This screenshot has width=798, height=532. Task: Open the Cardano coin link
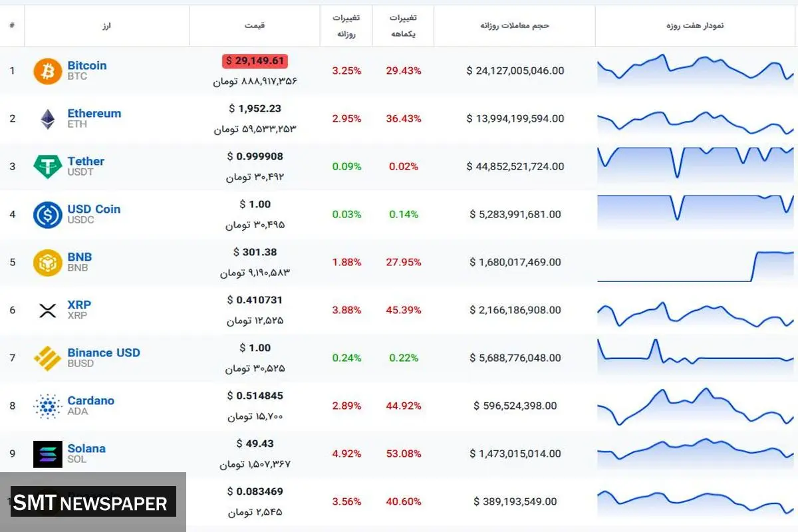90,401
